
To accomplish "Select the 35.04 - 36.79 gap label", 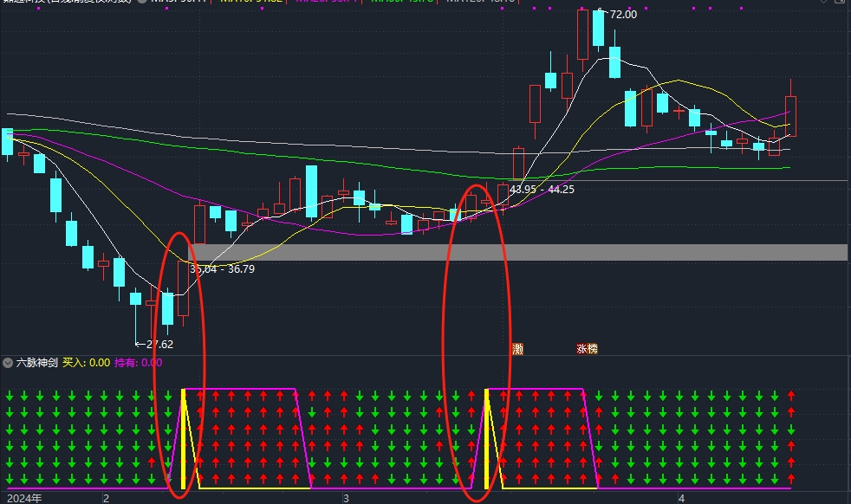I will (x=222, y=269).
